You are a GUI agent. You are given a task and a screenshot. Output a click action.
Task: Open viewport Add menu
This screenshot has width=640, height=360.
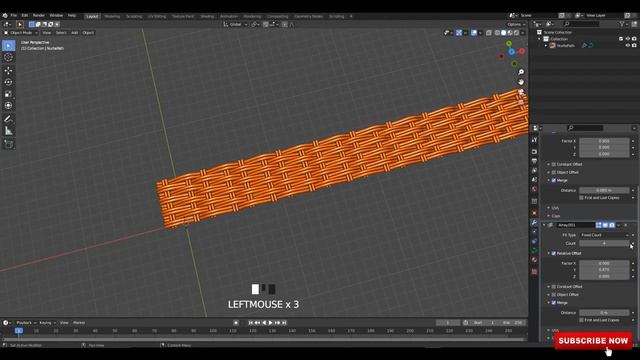(x=74, y=33)
